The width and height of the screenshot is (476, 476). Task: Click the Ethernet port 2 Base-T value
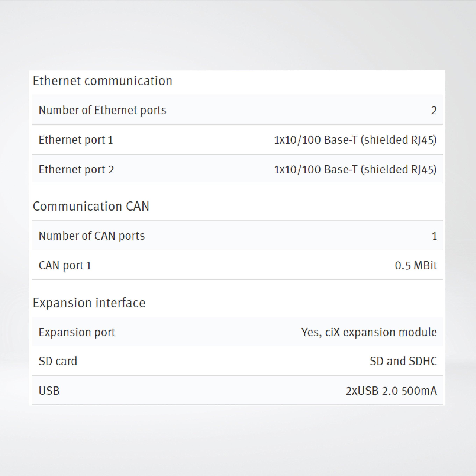pos(355,169)
